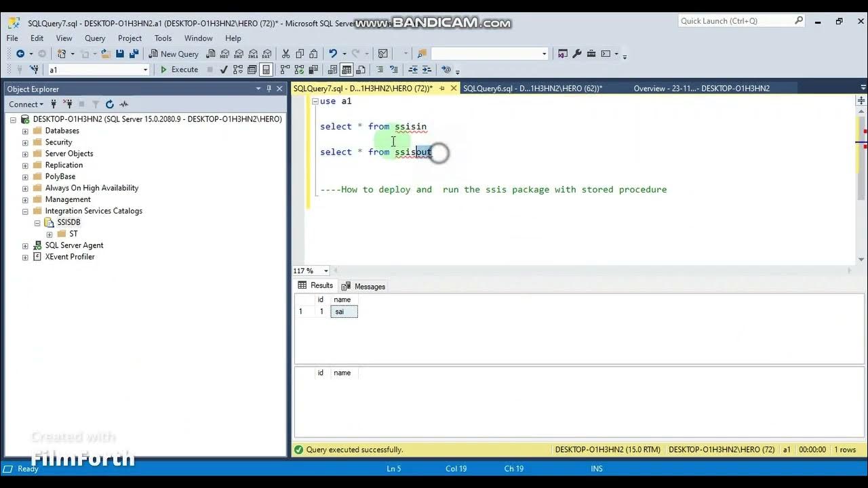Click the Undo arrow icon

coord(333,54)
